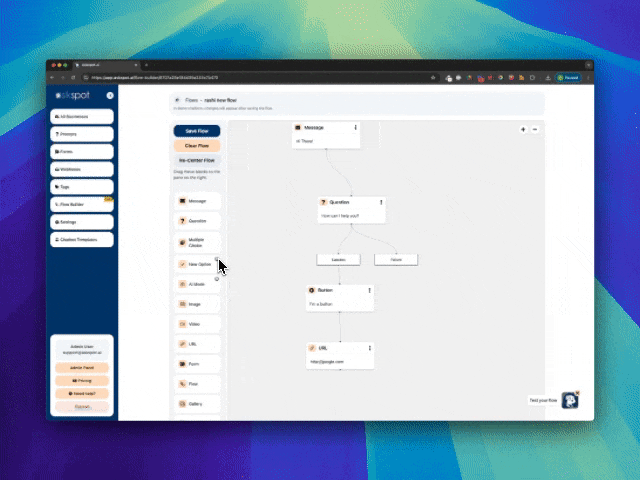
Task: Open the Admin Panel button
Action: tap(82, 368)
